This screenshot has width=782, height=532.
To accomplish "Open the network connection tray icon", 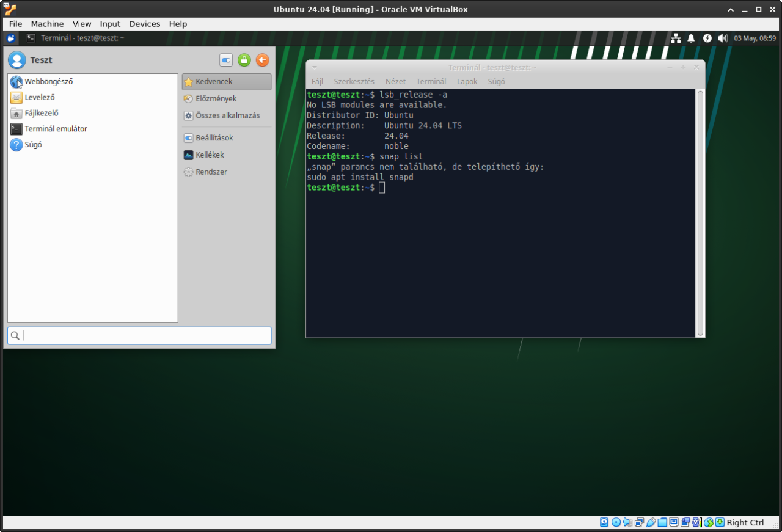I will pos(676,38).
